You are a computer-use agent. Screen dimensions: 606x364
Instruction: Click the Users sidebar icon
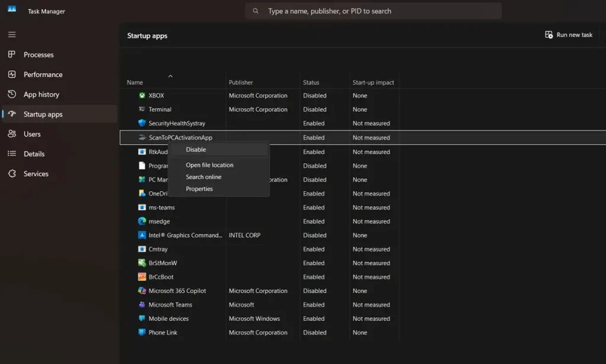coord(12,134)
